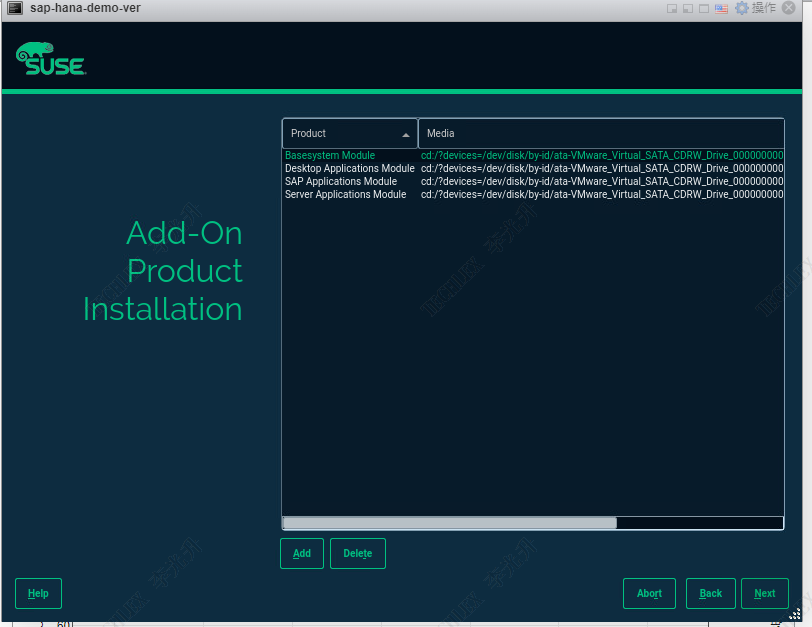Abort the installation
The width and height of the screenshot is (812, 627).
click(x=649, y=593)
